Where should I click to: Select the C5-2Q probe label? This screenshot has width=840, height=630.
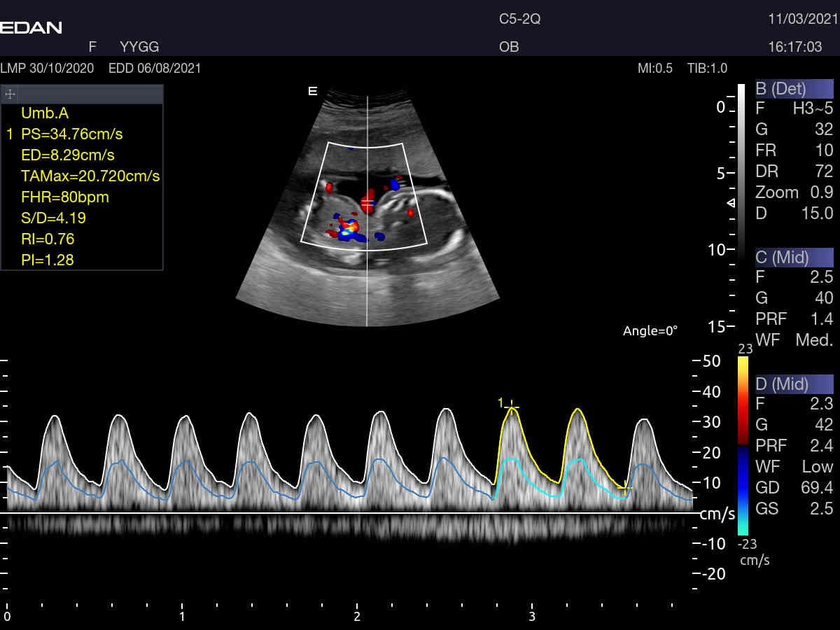pyautogui.click(x=519, y=19)
